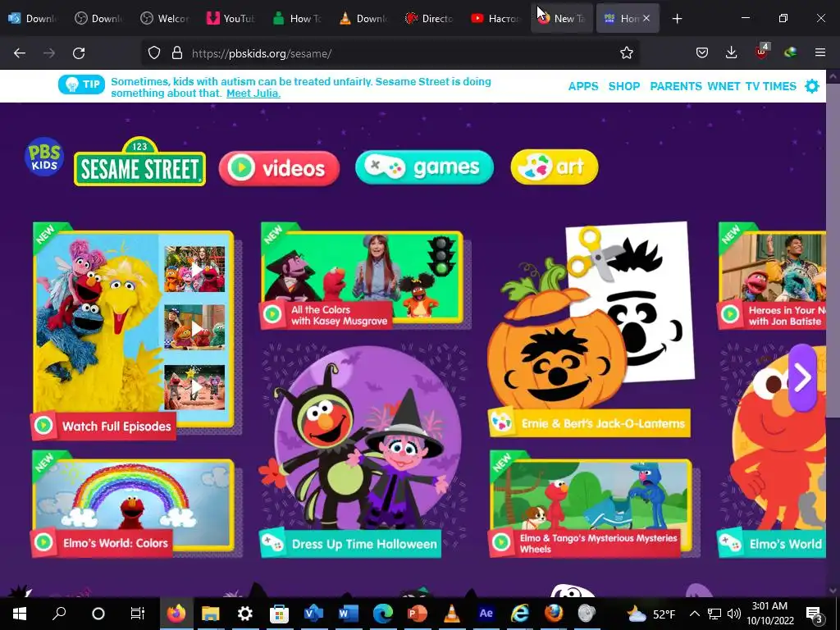Open the SHOP link
The height and width of the screenshot is (630, 840).
click(x=624, y=86)
